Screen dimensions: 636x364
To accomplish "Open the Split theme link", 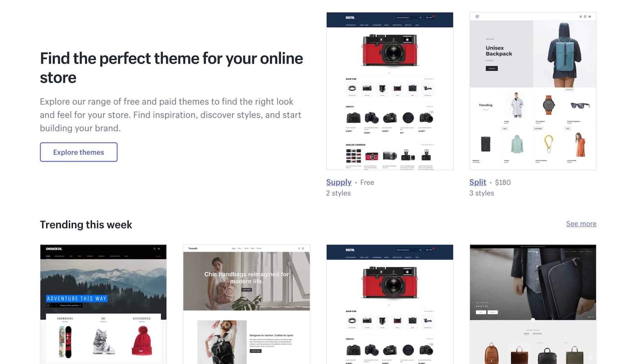I will (478, 182).
